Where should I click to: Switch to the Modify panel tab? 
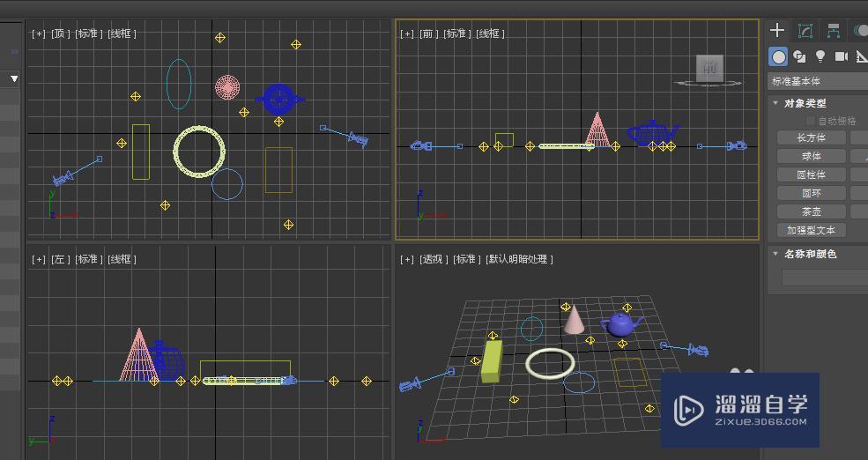pyautogui.click(x=805, y=31)
